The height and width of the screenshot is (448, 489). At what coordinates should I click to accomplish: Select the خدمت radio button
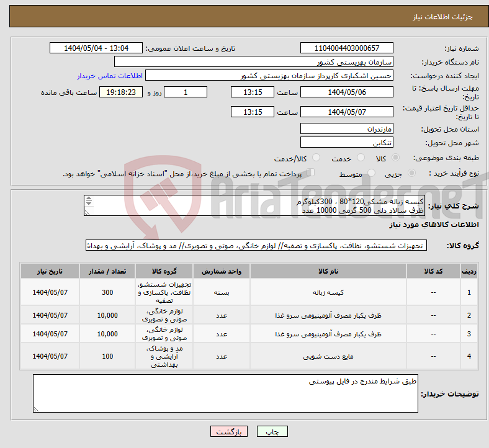point(361,158)
